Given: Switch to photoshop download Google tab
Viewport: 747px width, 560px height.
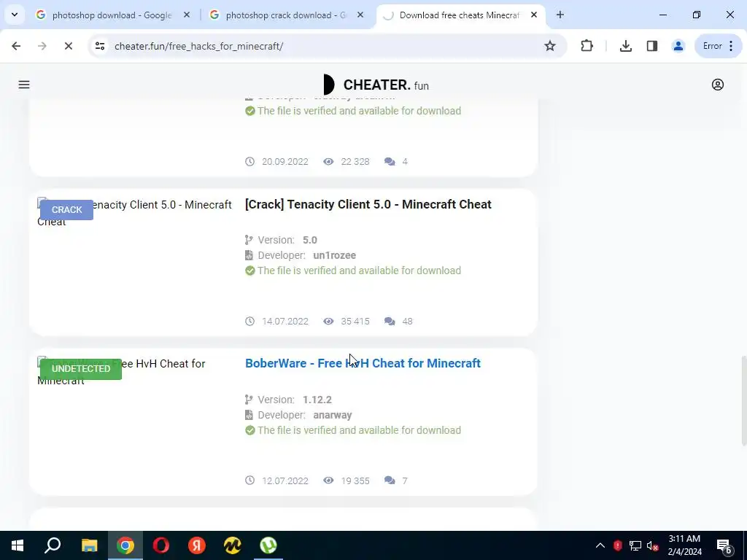Looking at the screenshot, I should click(112, 15).
